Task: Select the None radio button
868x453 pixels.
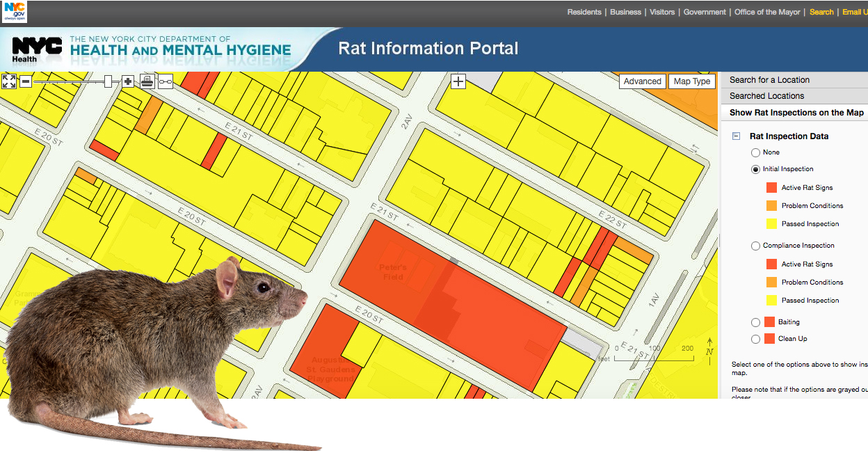Action: (755, 152)
